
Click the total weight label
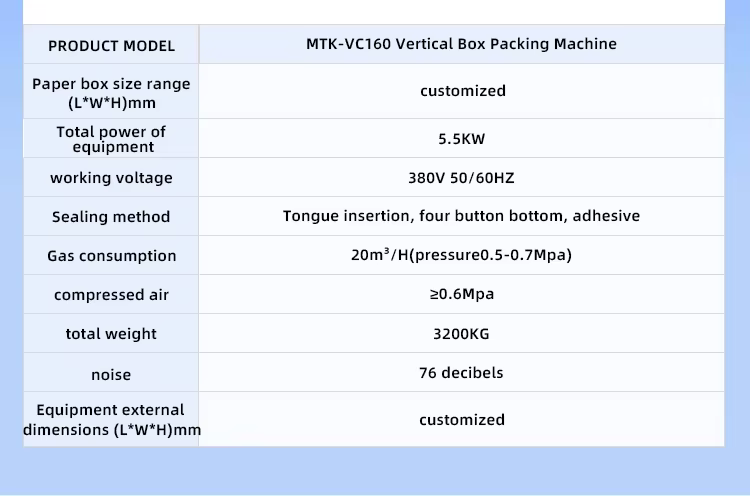[111, 334]
